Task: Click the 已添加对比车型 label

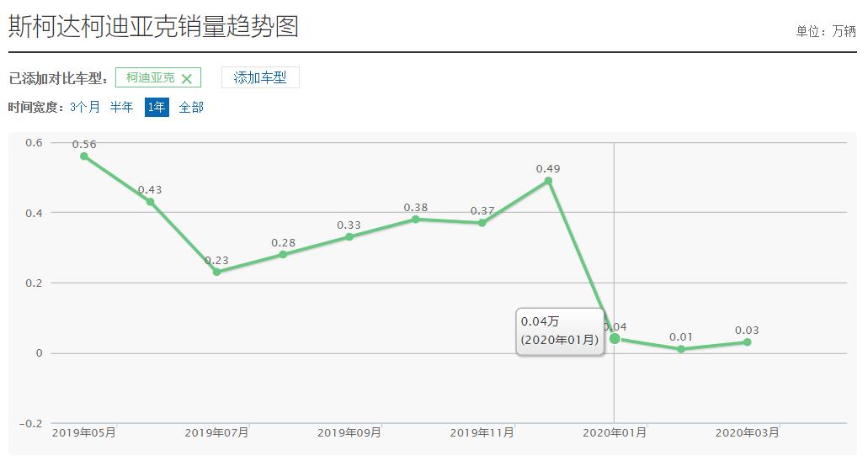Action: [x=58, y=78]
